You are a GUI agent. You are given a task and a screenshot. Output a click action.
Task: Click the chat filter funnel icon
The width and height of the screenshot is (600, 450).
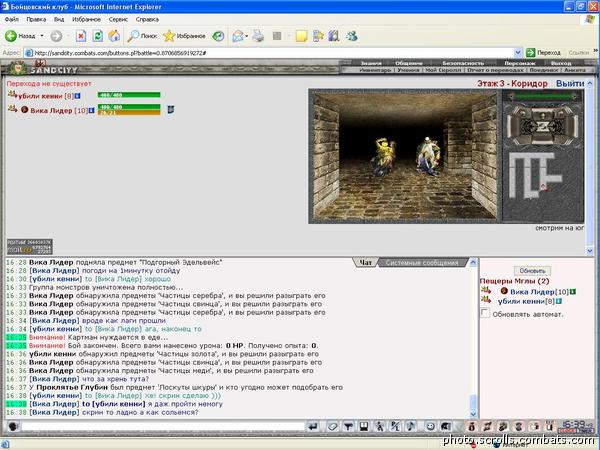click(347, 426)
